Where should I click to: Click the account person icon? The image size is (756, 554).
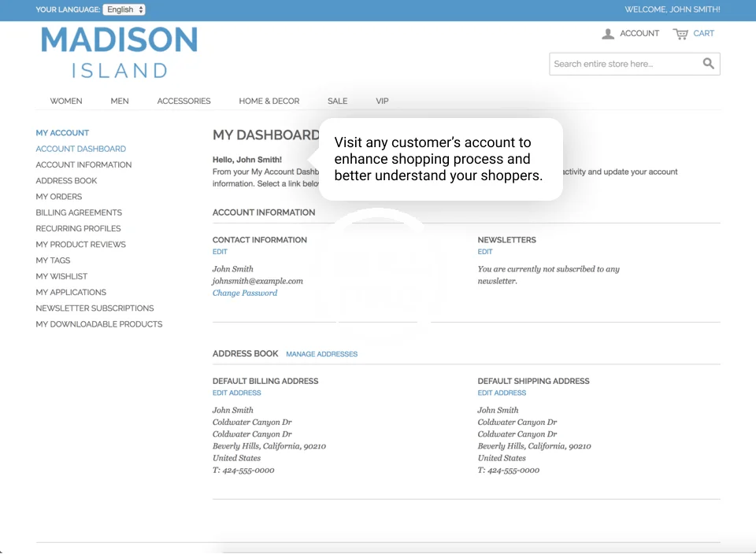608,34
